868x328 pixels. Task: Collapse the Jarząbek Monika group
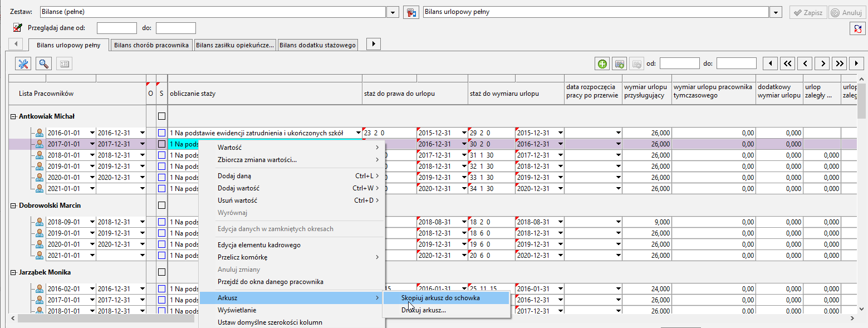click(13, 272)
